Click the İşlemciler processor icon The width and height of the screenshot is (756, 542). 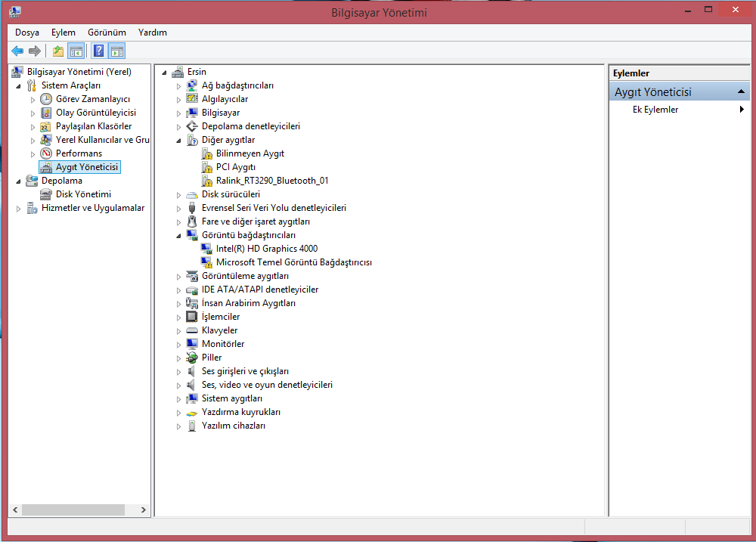(192, 317)
